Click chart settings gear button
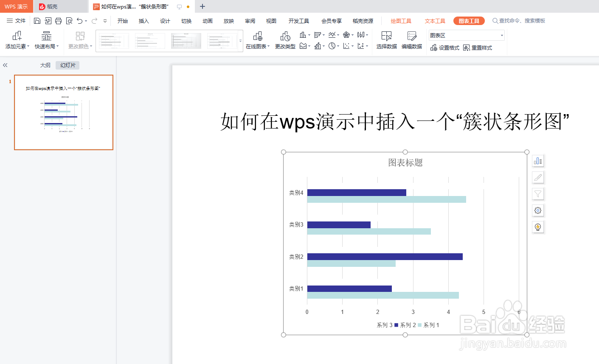Viewport: 599px width, 364px height. coord(538,210)
